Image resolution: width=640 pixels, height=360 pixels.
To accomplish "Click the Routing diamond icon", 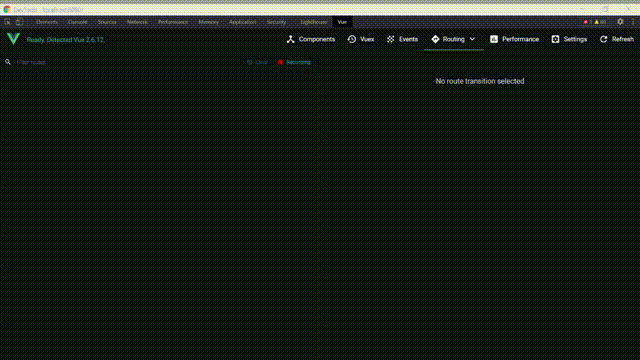I will click(435, 39).
